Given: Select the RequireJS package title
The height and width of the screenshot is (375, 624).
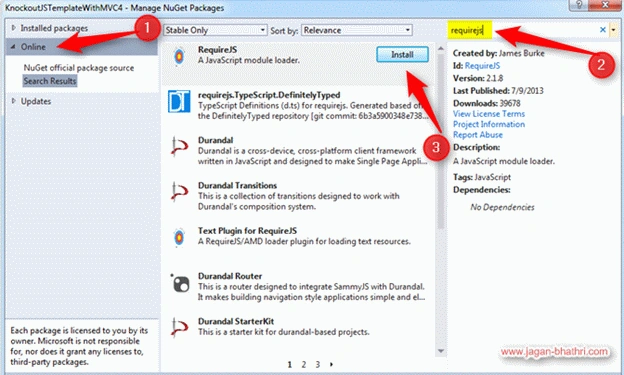Looking at the screenshot, I should [x=217, y=50].
